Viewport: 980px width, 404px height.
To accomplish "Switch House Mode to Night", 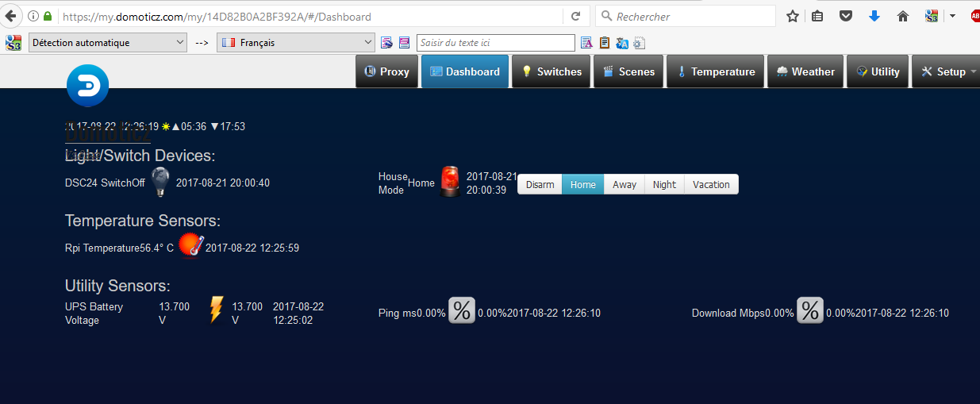I will (x=665, y=184).
